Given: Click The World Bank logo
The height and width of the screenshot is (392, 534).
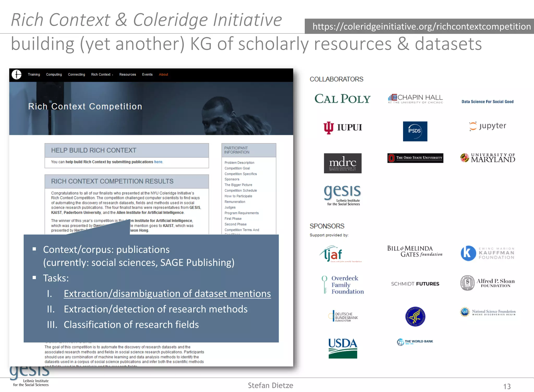Looking at the screenshot, I should point(415,342).
